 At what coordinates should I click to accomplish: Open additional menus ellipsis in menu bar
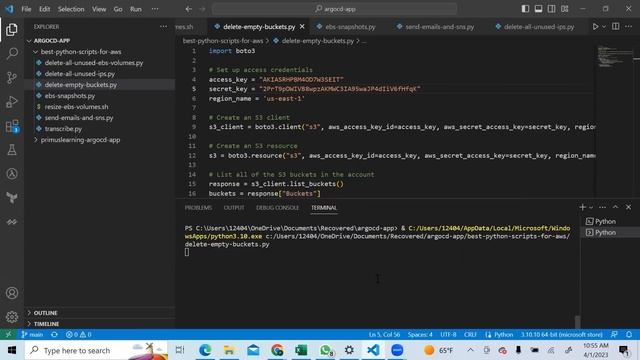pos(155,9)
